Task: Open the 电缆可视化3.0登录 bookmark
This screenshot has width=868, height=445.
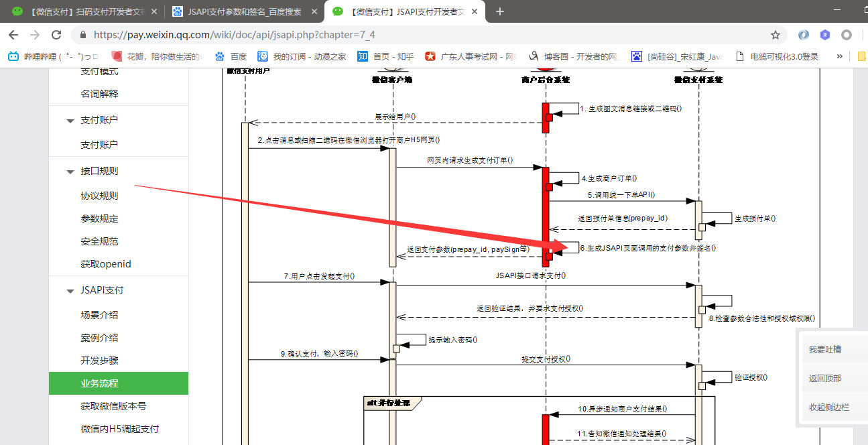Action: coord(776,57)
